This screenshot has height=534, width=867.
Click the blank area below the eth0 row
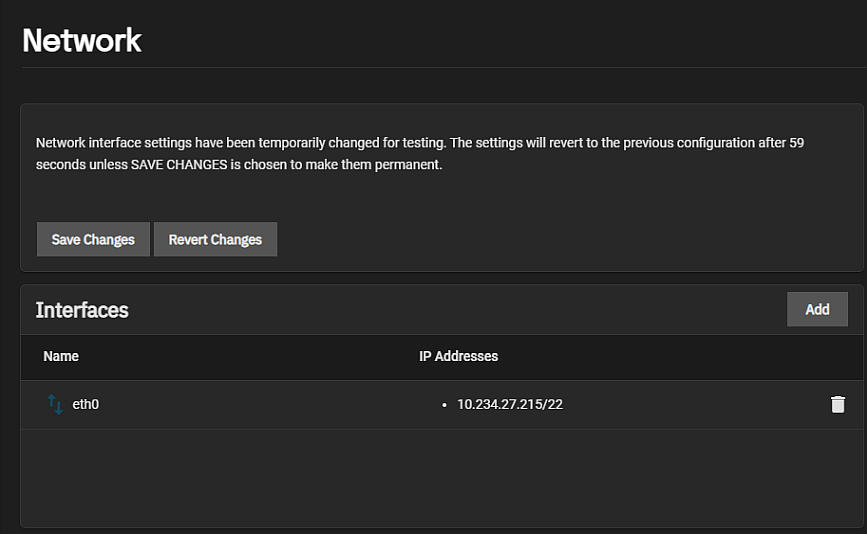(440, 478)
